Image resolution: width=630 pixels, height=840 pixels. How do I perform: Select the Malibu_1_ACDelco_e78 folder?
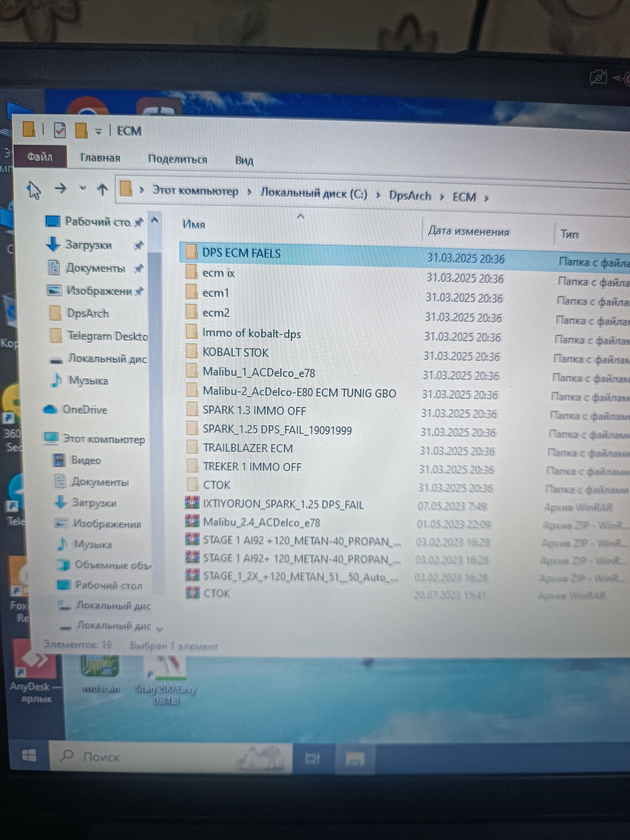pyautogui.click(x=259, y=372)
